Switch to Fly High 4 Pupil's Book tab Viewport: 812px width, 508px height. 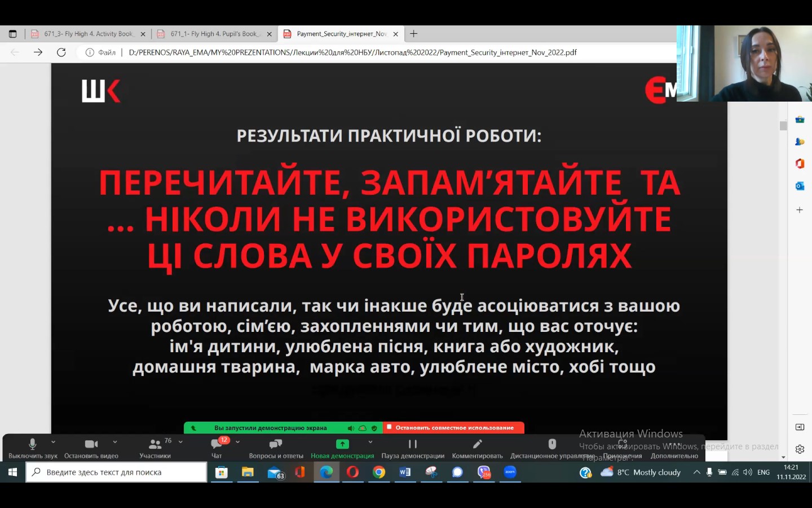214,34
